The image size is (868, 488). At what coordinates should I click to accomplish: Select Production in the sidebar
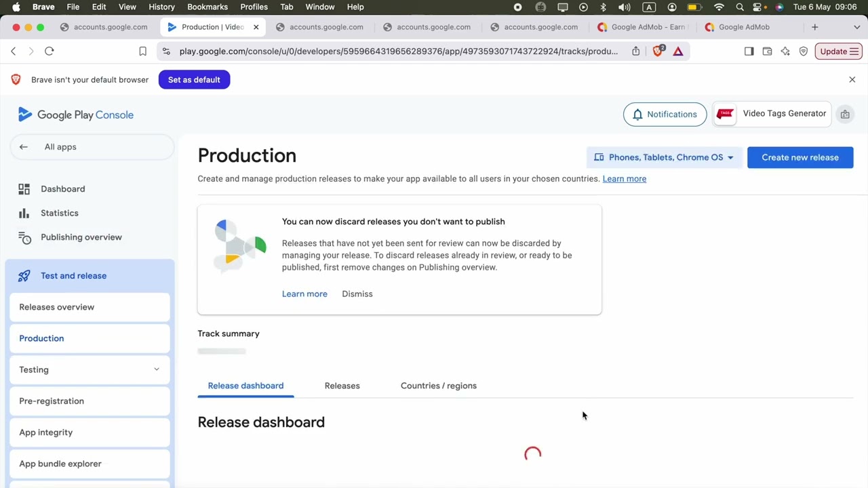pyautogui.click(x=90, y=338)
